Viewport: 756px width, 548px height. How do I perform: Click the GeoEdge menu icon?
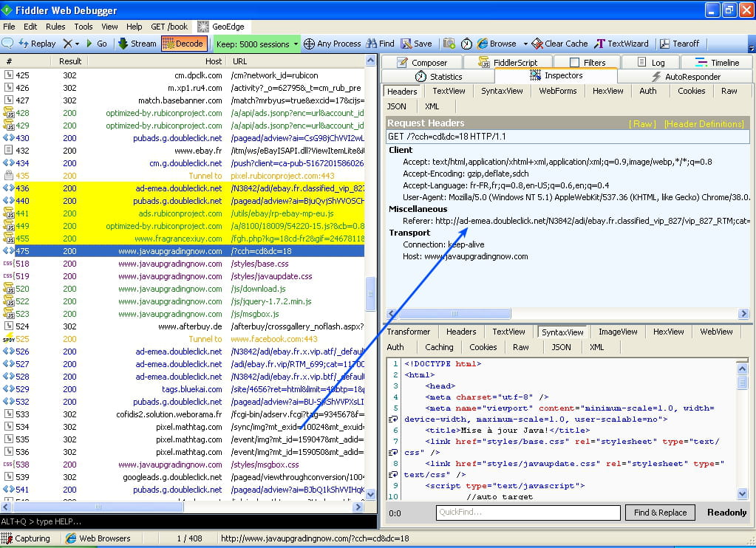(x=203, y=27)
